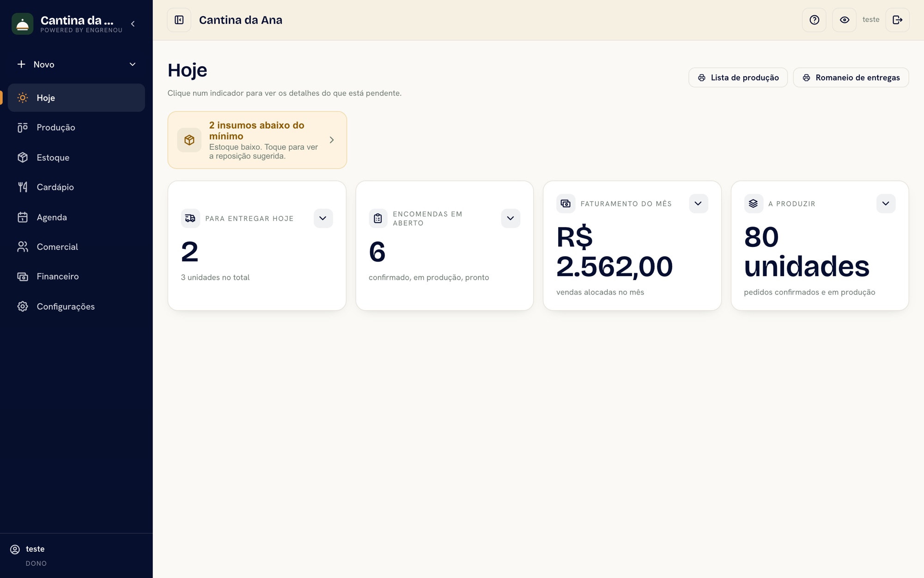Image resolution: width=924 pixels, height=578 pixels.
Task: Click the teste username in the header
Action: 870,19
